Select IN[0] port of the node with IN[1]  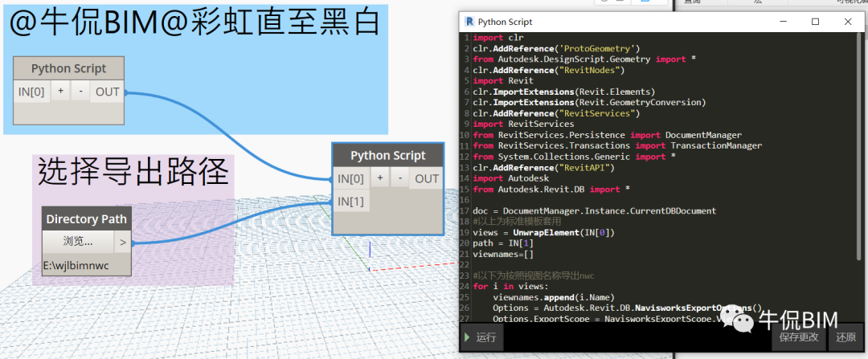[x=351, y=178]
